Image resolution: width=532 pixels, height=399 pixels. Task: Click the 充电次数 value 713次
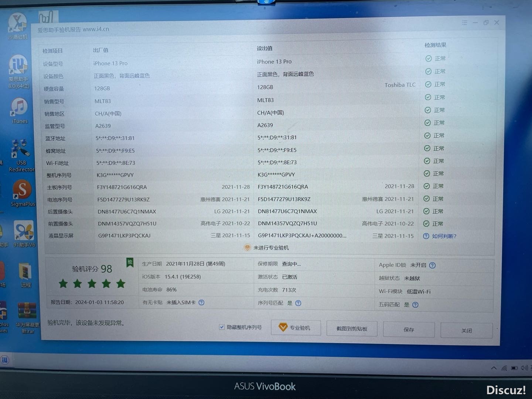point(289,290)
